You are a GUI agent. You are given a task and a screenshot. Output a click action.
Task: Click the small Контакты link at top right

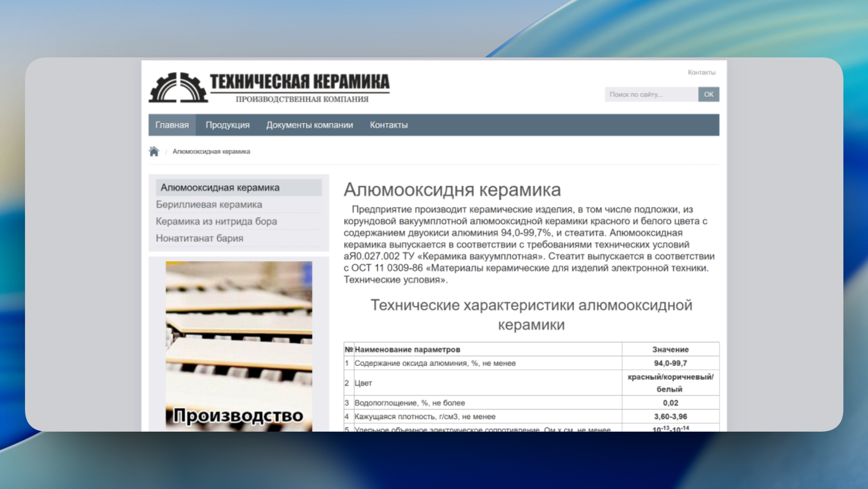(x=701, y=72)
